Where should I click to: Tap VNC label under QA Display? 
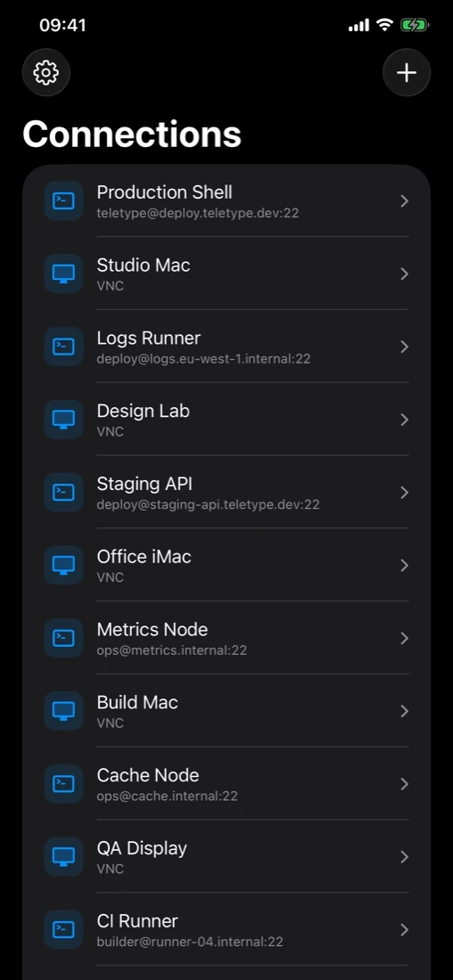[110, 870]
